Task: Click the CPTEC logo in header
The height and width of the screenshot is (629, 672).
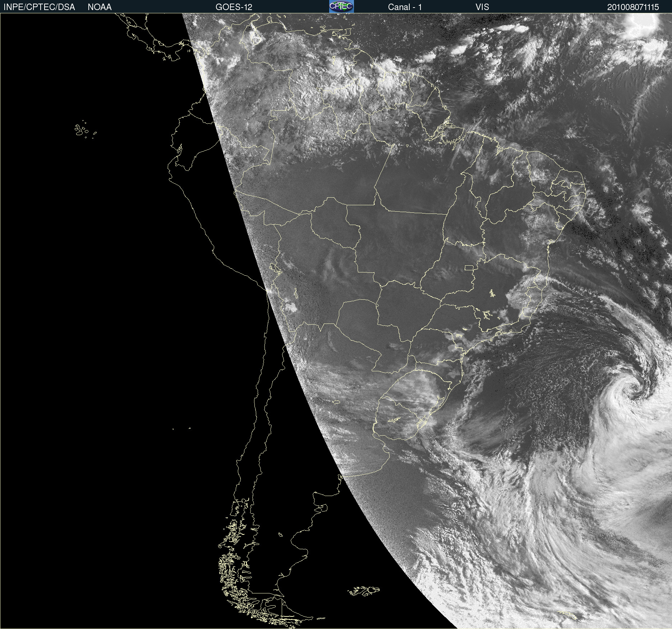Action: pos(341,6)
